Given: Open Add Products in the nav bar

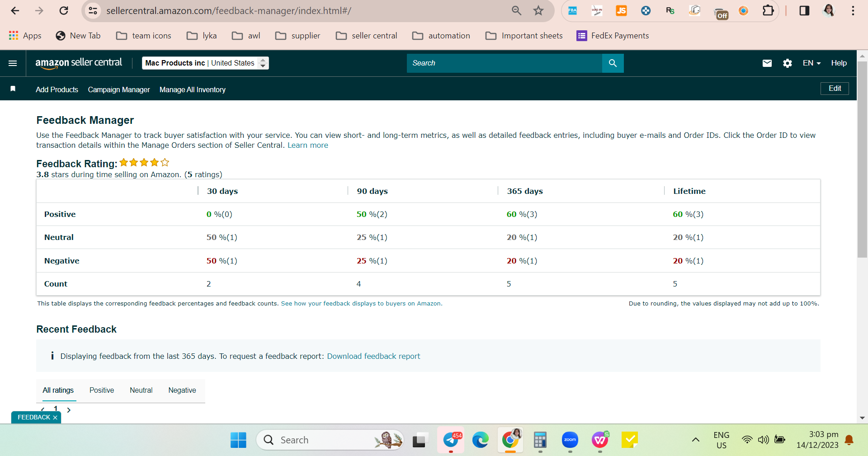Looking at the screenshot, I should point(57,89).
